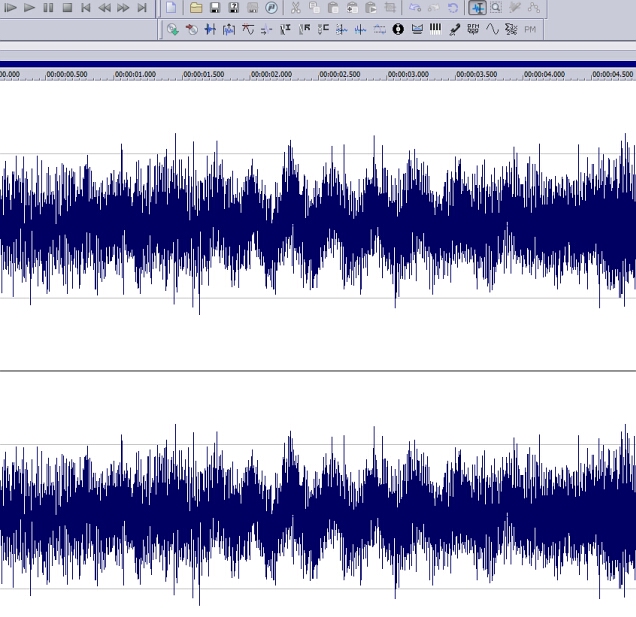Screen dimensions: 636x617
Task: Click the dark blue overview bar above the ruler
Action: point(318,64)
